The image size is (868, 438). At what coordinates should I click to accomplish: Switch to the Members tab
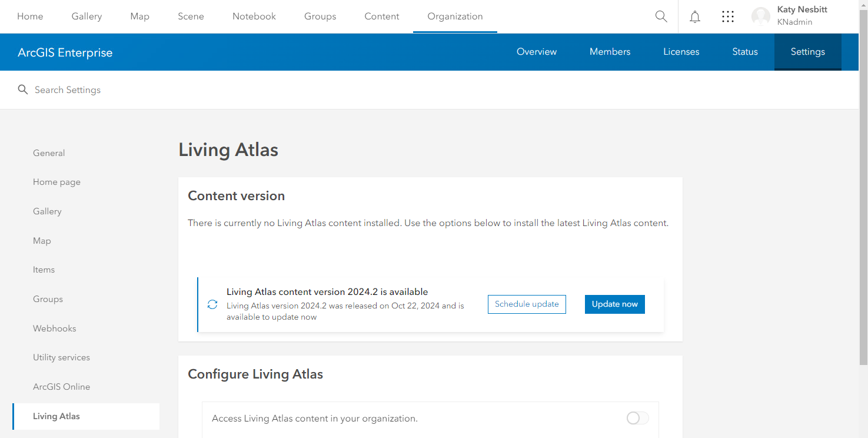point(610,52)
